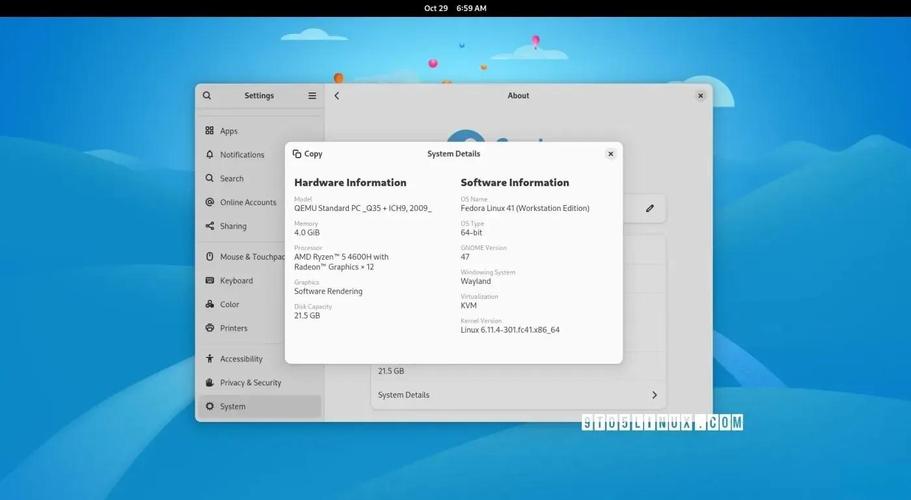This screenshot has width=911, height=500.
Task: Click the Fedora Linux 41 OS name text
Action: (525, 208)
